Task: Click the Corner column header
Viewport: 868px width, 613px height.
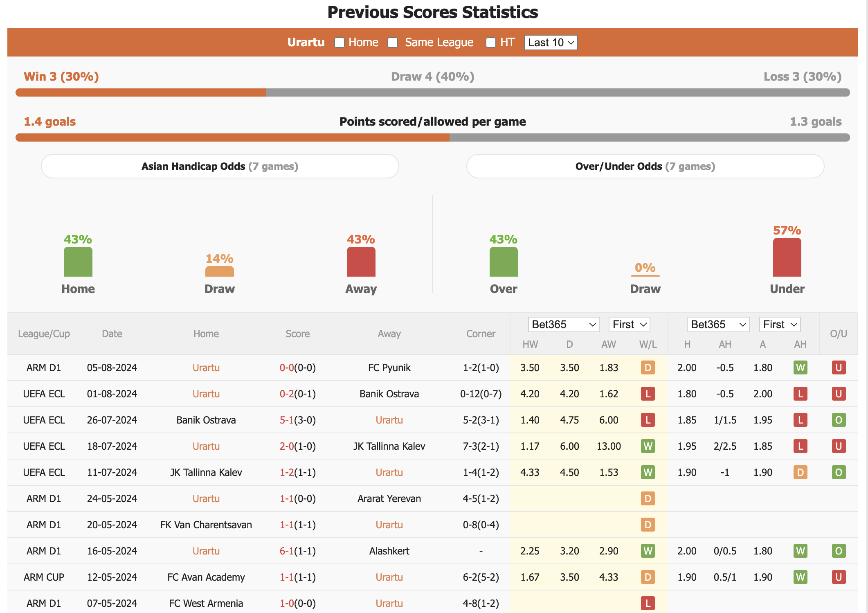Action: 481,334
